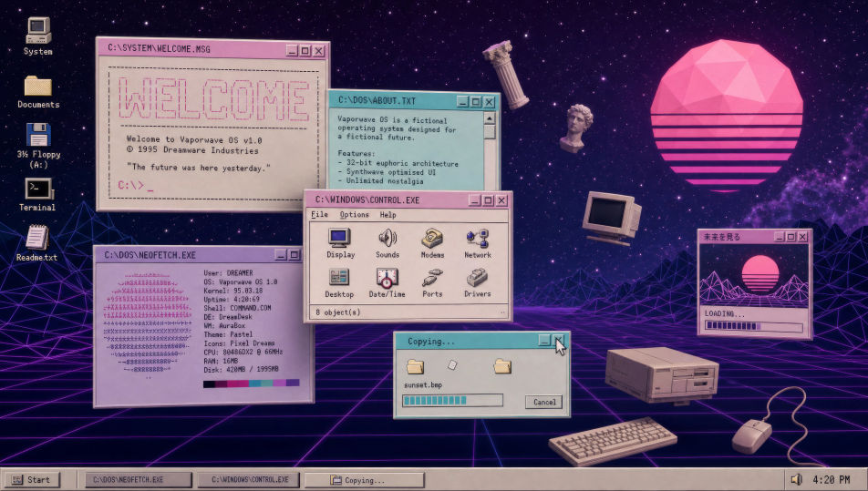Click the color palette strip in NEOFETCH window
The image size is (868, 491).
tap(252, 384)
